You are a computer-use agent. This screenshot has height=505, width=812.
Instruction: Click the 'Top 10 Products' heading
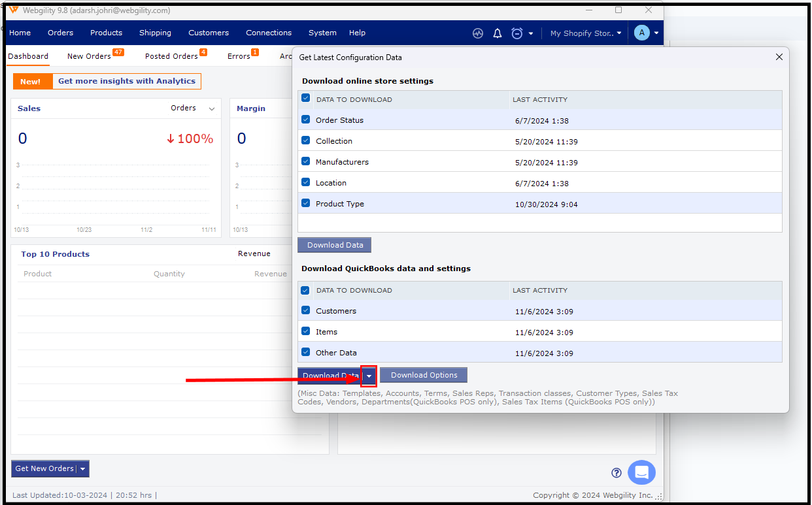point(55,254)
